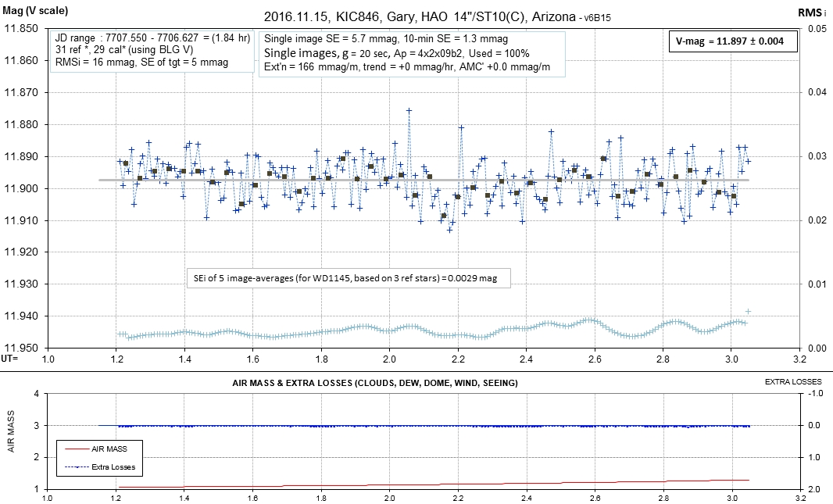Click the 'JD range : 7707.550 - 7706.627' line
The width and height of the screenshot is (833, 504).
coord(153,38)
